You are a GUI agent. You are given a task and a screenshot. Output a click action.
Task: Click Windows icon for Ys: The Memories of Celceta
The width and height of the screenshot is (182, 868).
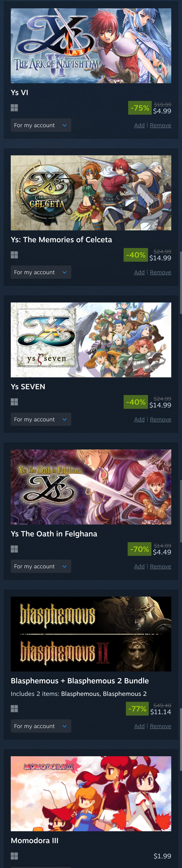14,255
